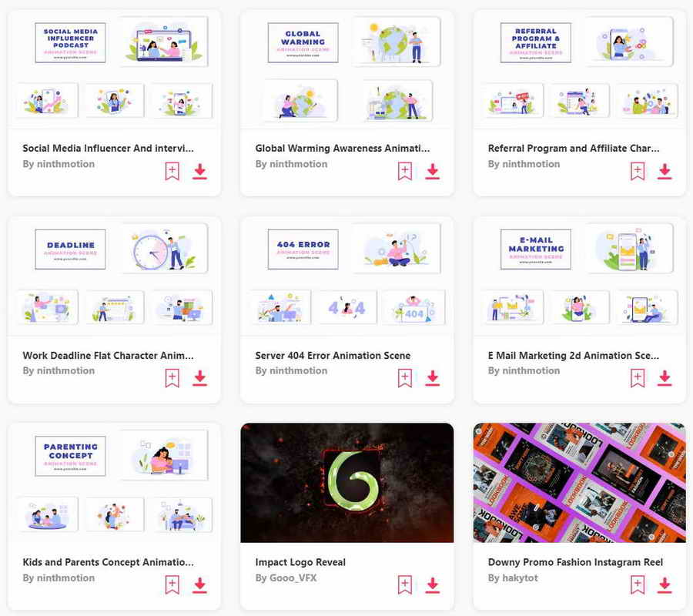Bookmark the Work Deadline Flat Character item
This screenshot has height=616, width=693.
tap(172, 378)
